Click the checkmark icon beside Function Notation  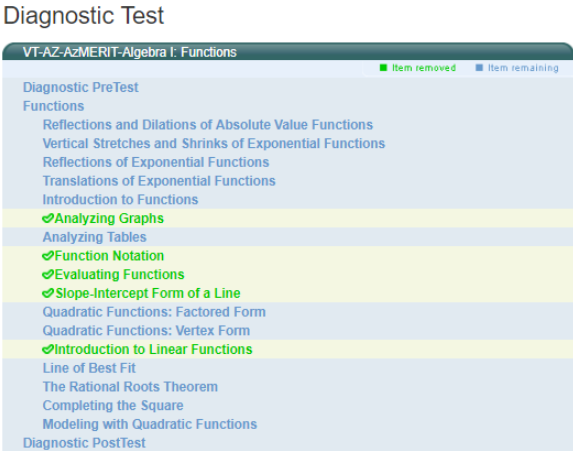pyautogui.click(x=48, y=256)
